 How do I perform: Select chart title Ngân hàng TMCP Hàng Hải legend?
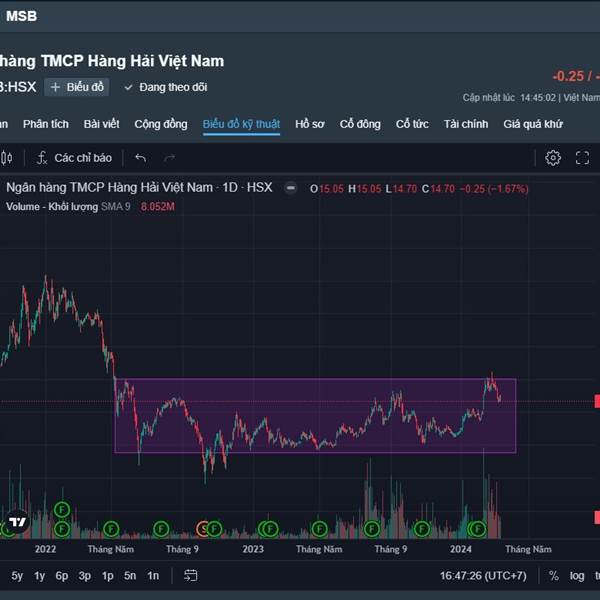[x=139, y=188]
